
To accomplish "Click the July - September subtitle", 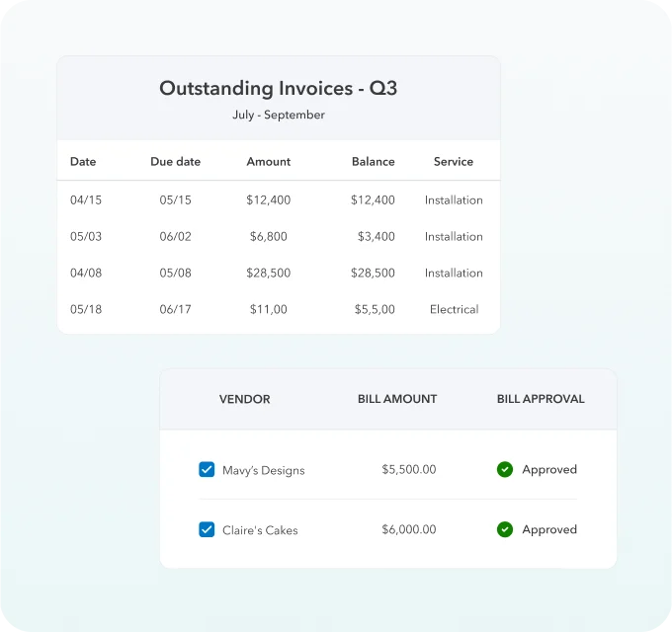I will click(x=279, y=115).
